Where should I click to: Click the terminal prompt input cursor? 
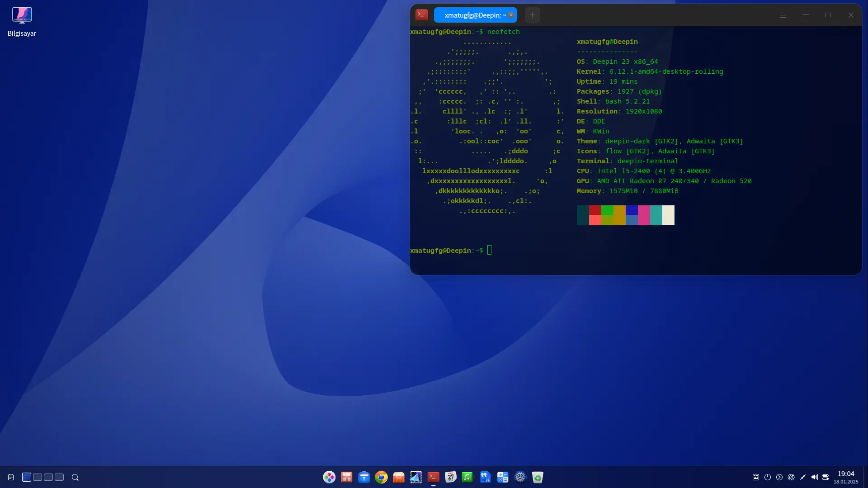pos(489,250)
